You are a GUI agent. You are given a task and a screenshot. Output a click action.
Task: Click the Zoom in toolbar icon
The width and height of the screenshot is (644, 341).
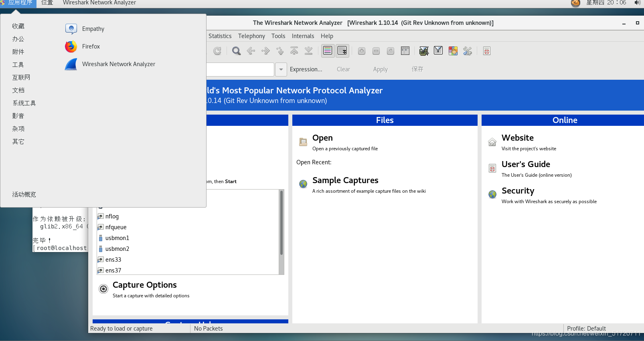(x=362, y=51)
